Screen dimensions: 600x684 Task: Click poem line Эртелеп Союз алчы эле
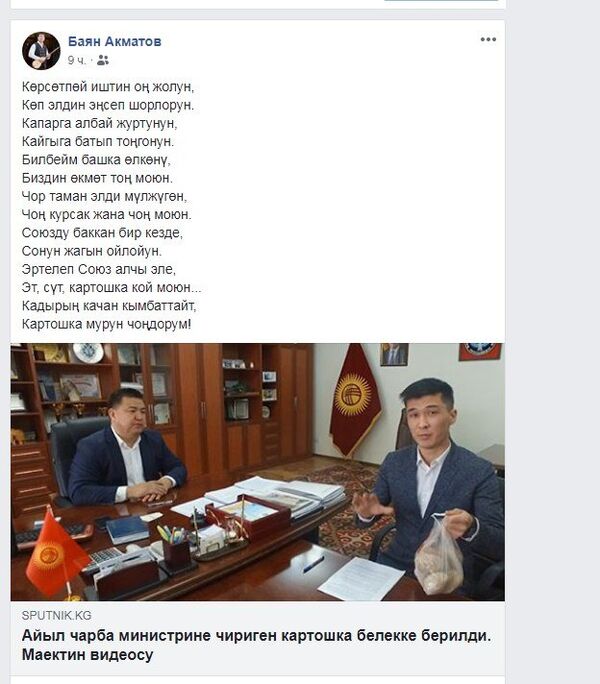click(99, 270)
